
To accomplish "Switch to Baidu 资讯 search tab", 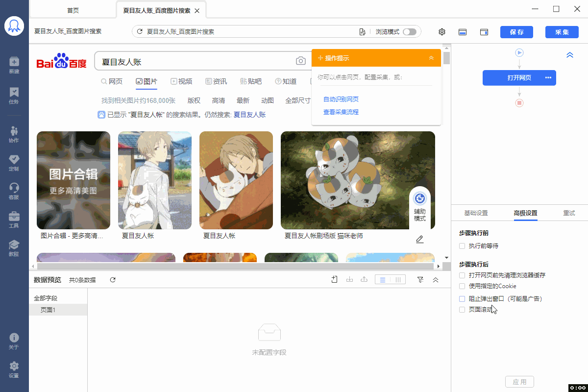I will click(216, 81).
